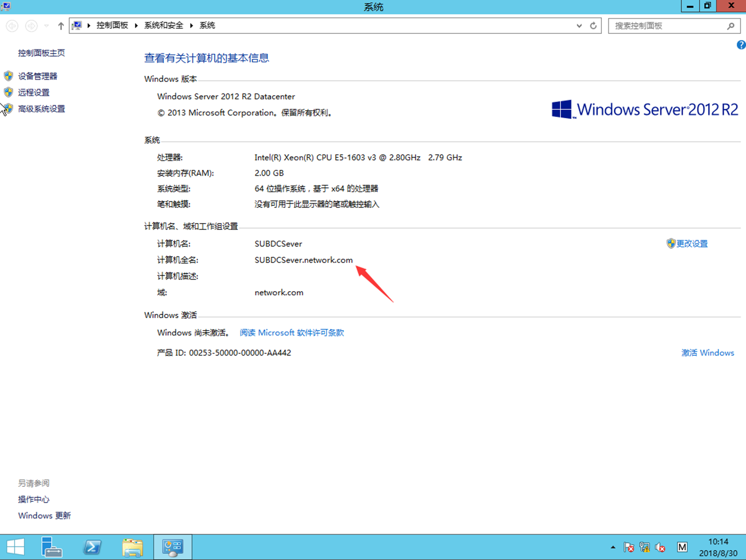Click Activate Windows link (激活 Windows)
Screen dimensions: 746x560
pos(708,353)
